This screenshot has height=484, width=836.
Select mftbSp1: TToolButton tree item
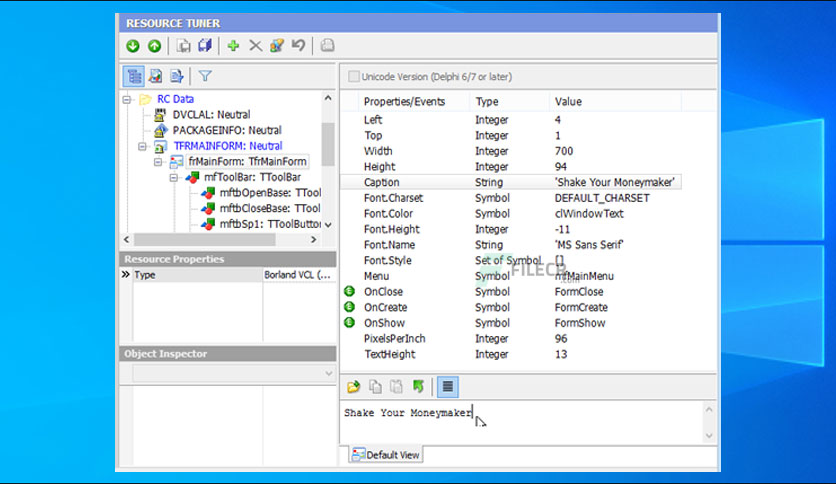(x=270, y=224)
